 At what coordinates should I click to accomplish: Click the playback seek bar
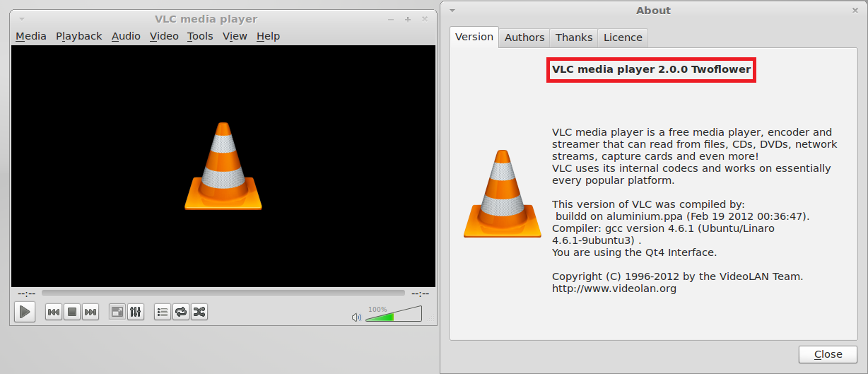[x=223, y=293]
